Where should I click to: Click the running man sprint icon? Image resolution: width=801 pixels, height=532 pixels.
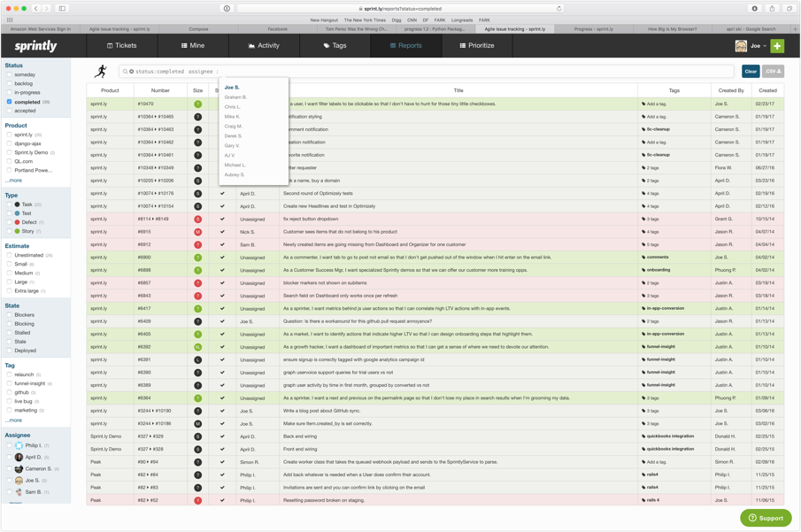tap(101, 72)
